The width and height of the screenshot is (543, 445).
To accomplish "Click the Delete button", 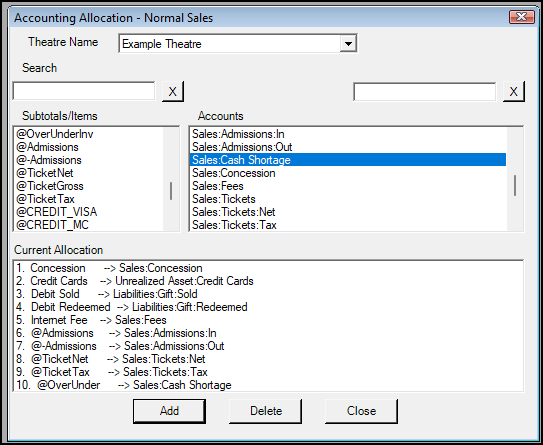I will (x=266, y=411).
